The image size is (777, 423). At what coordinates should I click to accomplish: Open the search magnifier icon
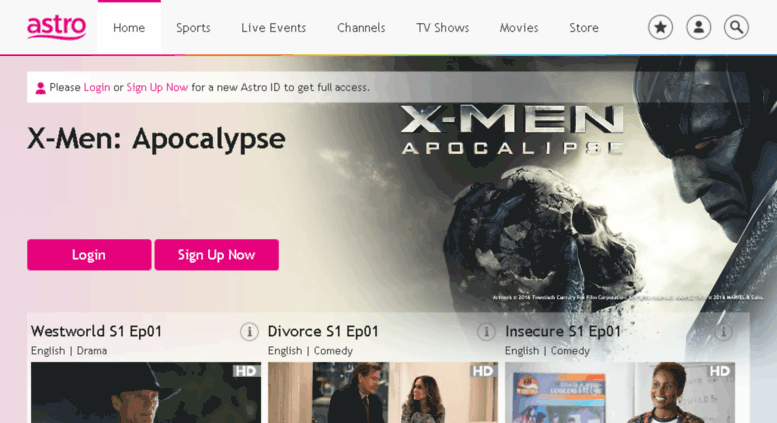pos(736,27)
